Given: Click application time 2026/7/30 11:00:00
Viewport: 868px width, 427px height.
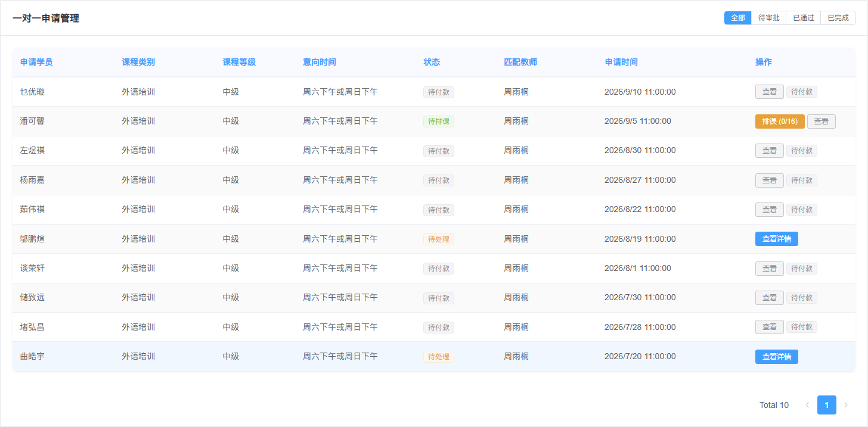Looking at the screenshot, I should (x=640, y=297).
